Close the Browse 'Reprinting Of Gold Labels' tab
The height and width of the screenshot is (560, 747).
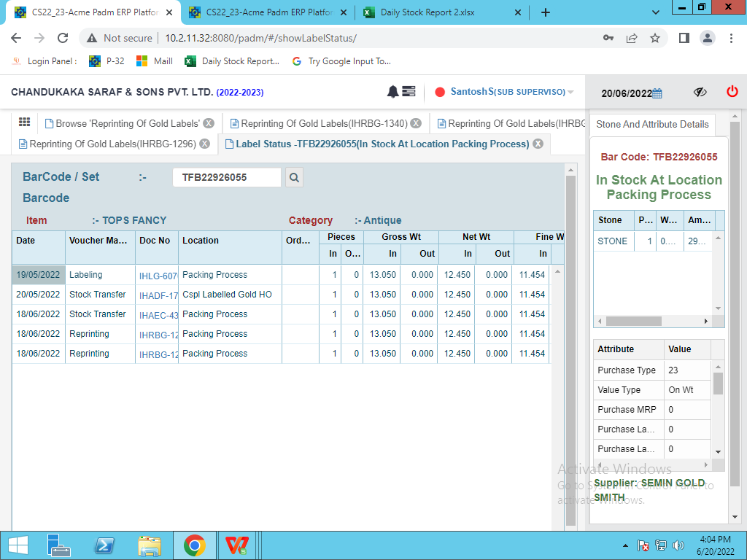click(209, 123)
